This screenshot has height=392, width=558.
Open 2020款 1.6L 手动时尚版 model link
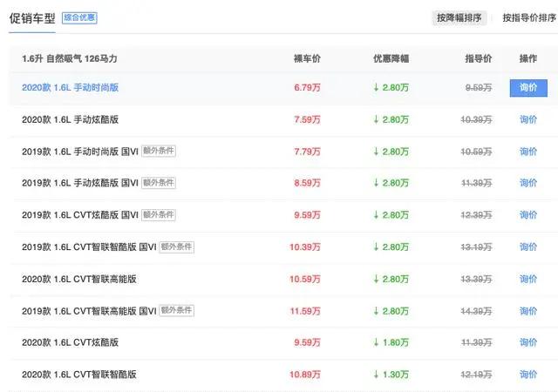point(70,87)
